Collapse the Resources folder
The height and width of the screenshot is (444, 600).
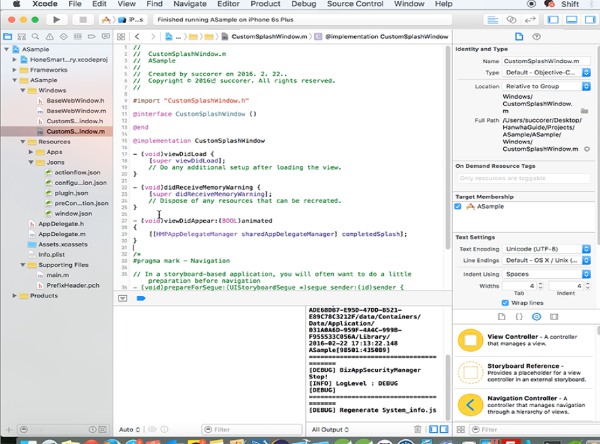point(23,142)
